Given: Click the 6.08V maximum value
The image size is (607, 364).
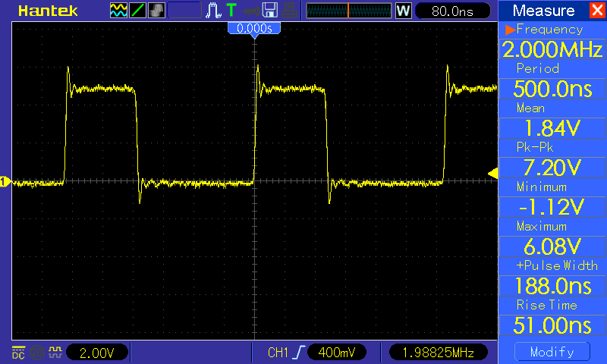Looking at the screenshot, I should (552, 246).
